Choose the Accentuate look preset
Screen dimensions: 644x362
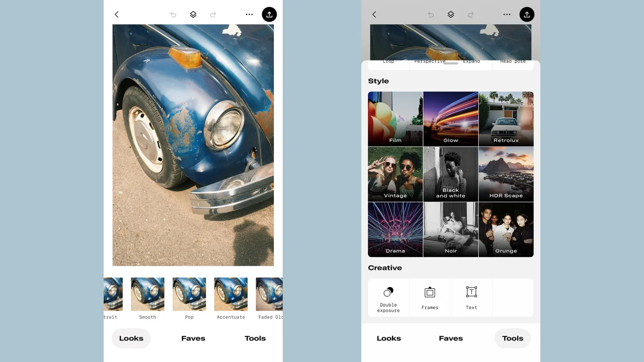point(231,294)
